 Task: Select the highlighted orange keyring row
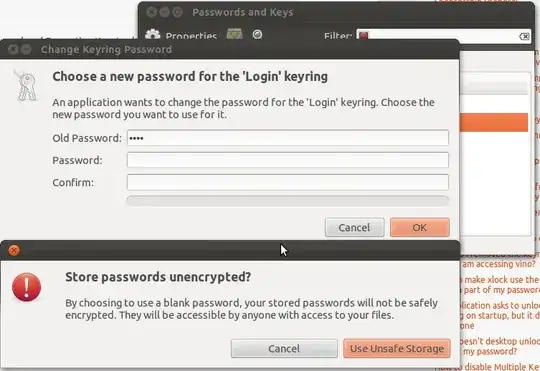pyautogui.click(x=494, y=122)
